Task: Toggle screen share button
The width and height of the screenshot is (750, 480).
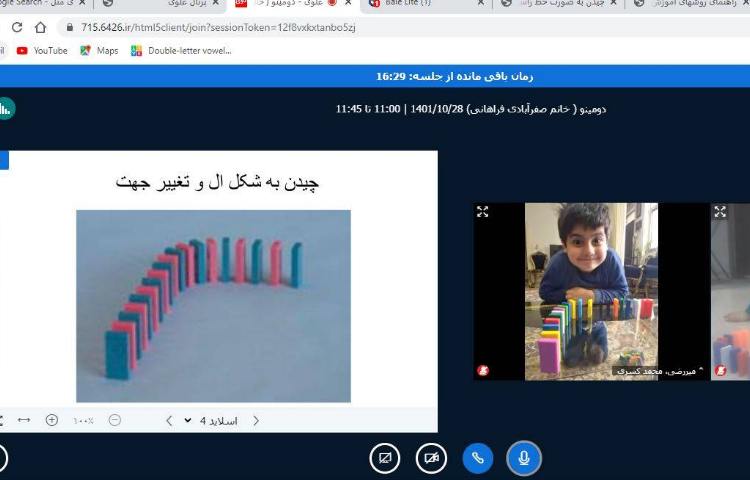Action: click(x=384, y=458)
